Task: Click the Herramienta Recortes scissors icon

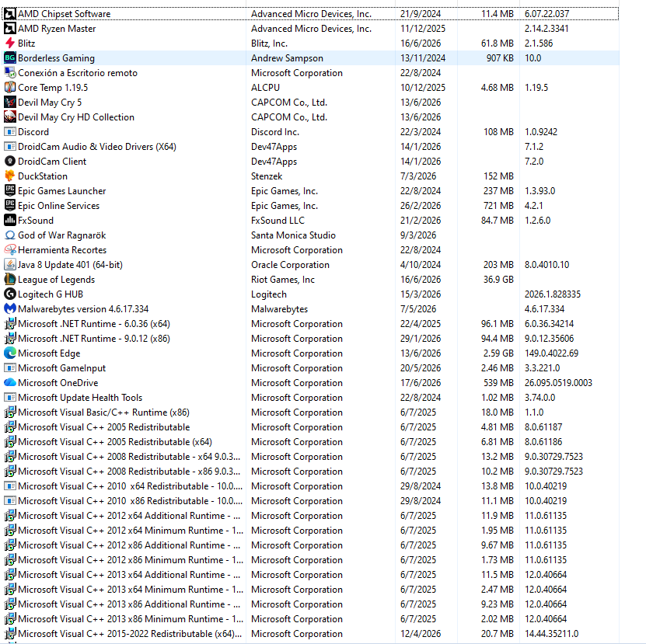Action: (10, 250)
